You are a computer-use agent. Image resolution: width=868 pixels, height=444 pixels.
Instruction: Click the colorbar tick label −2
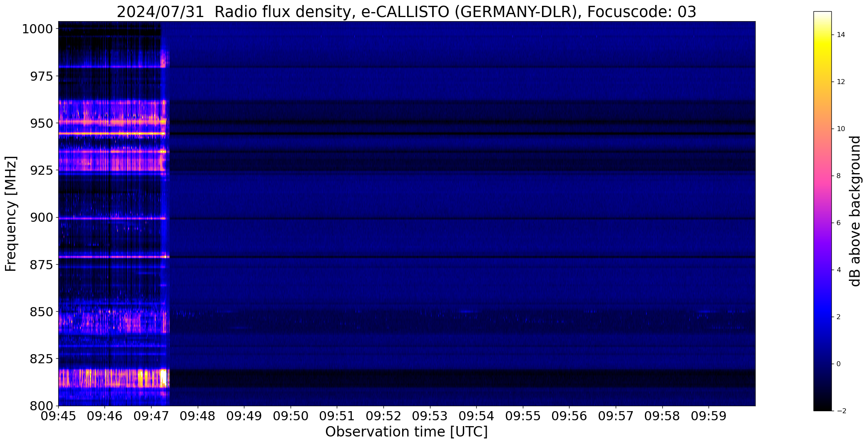(x=841, y=411)
